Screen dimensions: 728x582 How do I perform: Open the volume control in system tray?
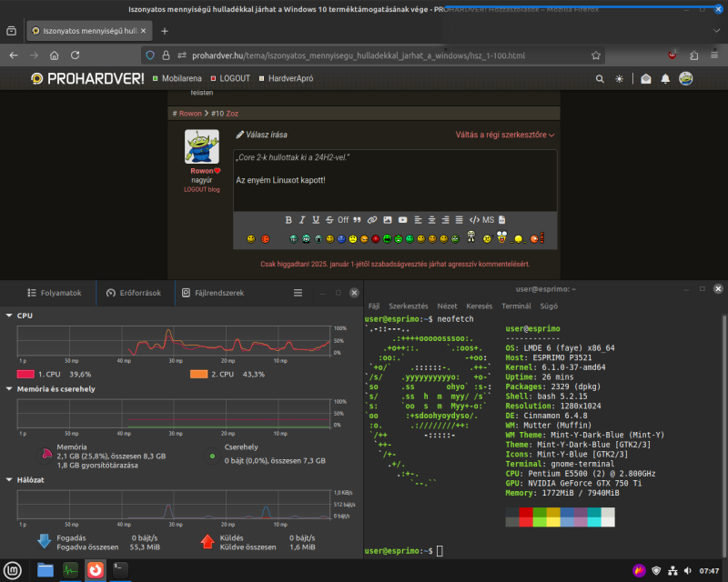(688, 571)
